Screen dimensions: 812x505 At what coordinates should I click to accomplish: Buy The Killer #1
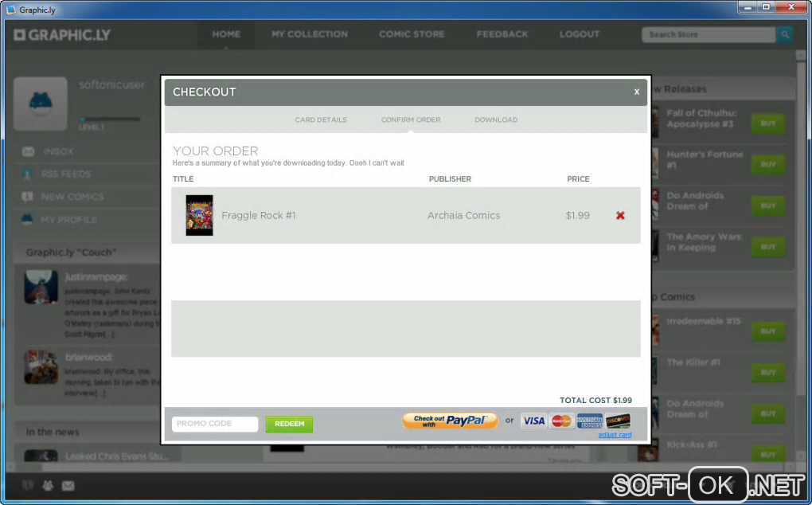click(768, 373)
